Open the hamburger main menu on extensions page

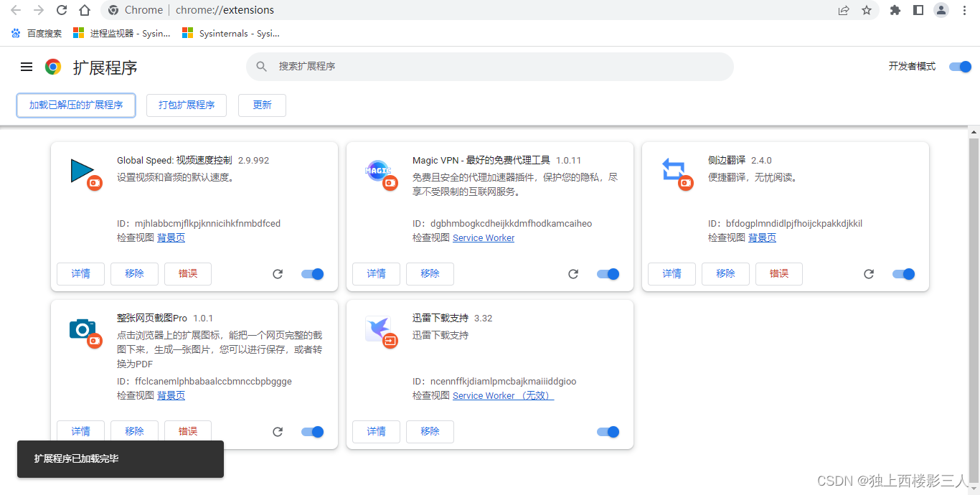pos(27,67)
